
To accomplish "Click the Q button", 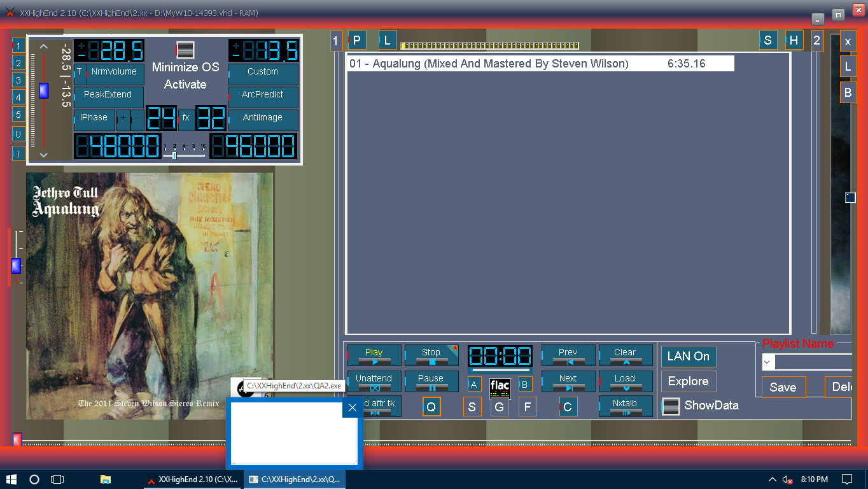I will coord(431,407).
